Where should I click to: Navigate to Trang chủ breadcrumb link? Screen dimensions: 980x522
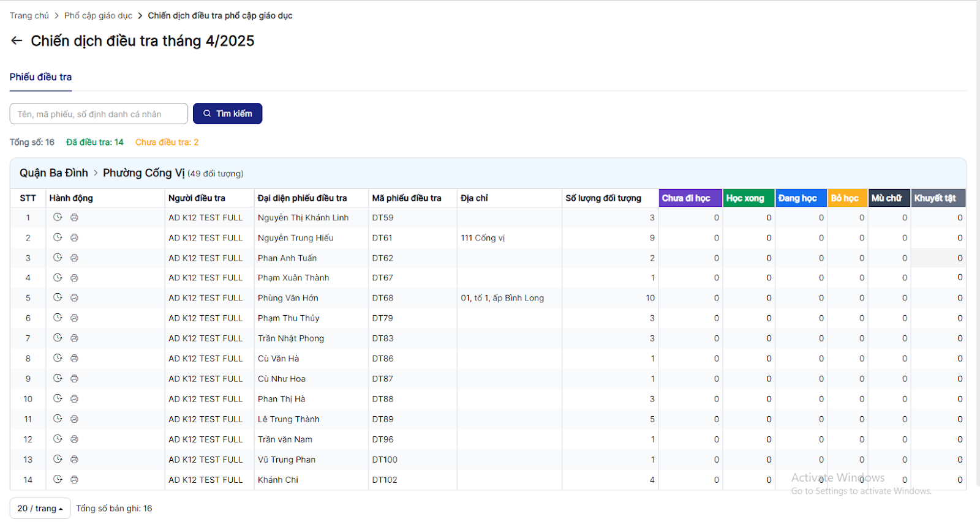pos(29,16)
